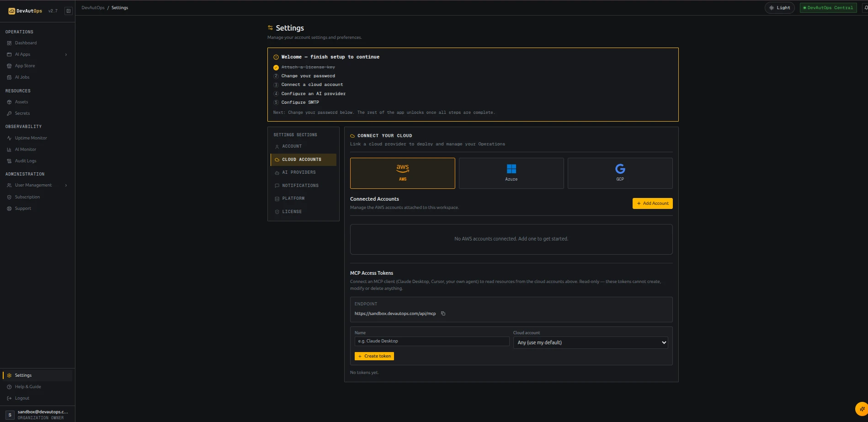Open App Store in sidebar

[x=25, y=66]
